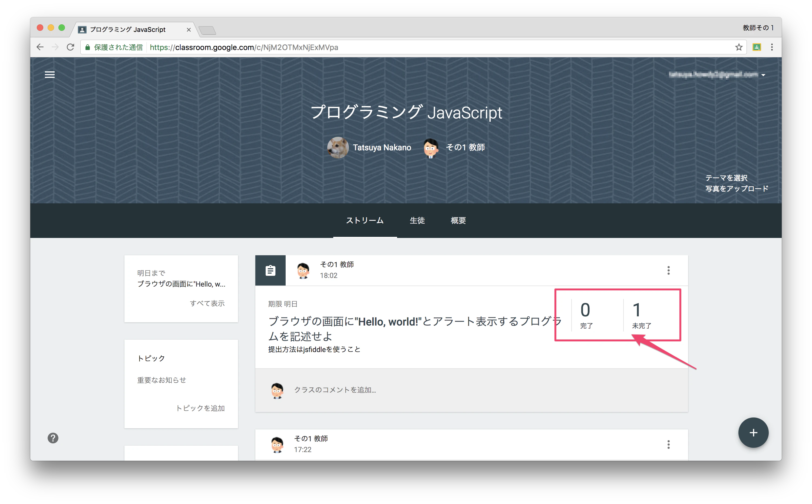
Task: Click the 提出方法はjsfiddleを使うこと description text
Action: (x=314, y=349)
